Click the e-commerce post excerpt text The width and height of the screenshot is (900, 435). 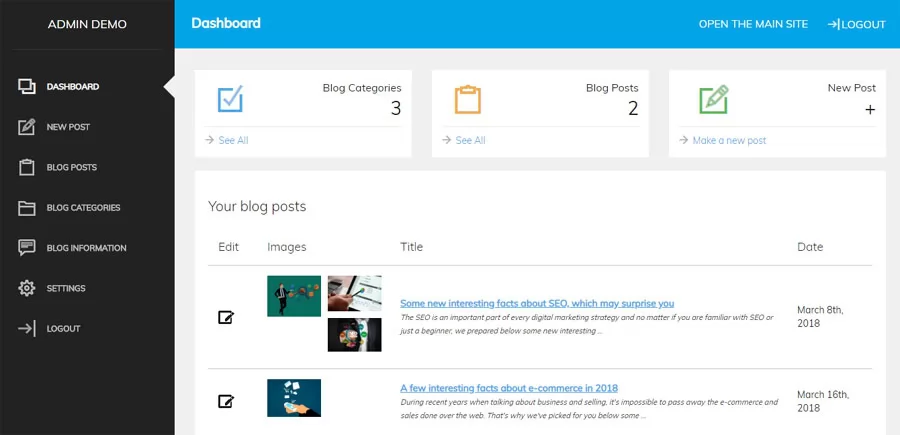589,409
